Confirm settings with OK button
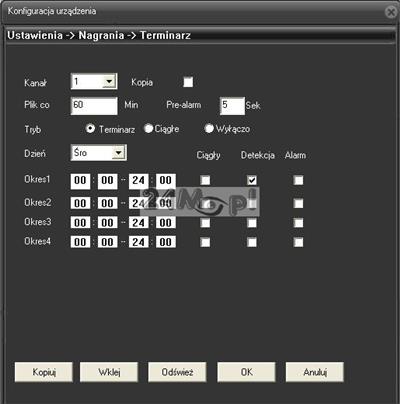The image size is (400, 404). point(247,372)
